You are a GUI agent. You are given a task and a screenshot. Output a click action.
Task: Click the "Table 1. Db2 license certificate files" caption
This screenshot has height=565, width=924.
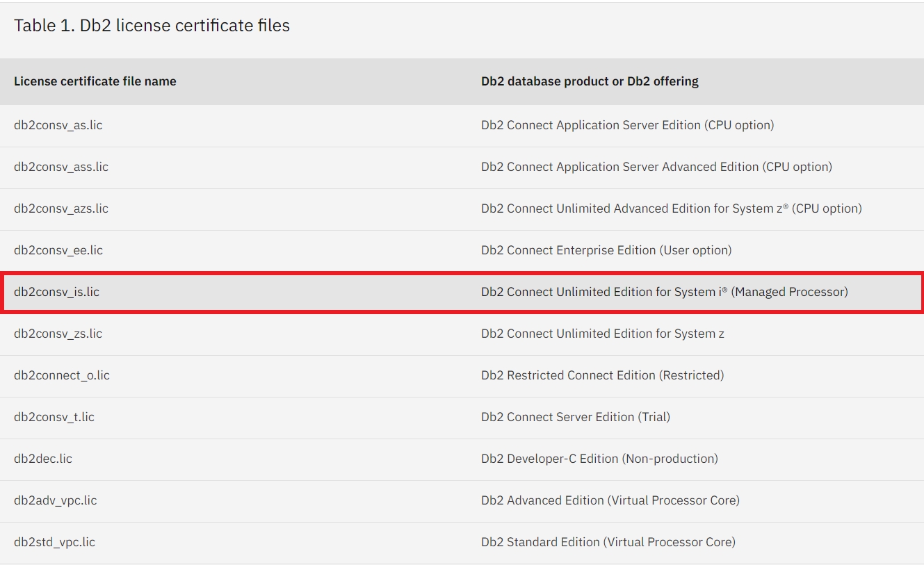point(152,26)
